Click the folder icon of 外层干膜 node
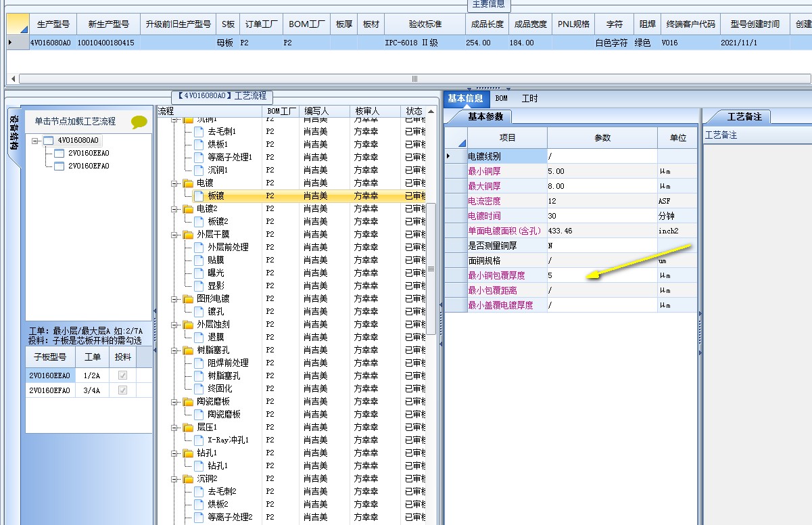Screen dimensions: 812x525 click(188, 235)
